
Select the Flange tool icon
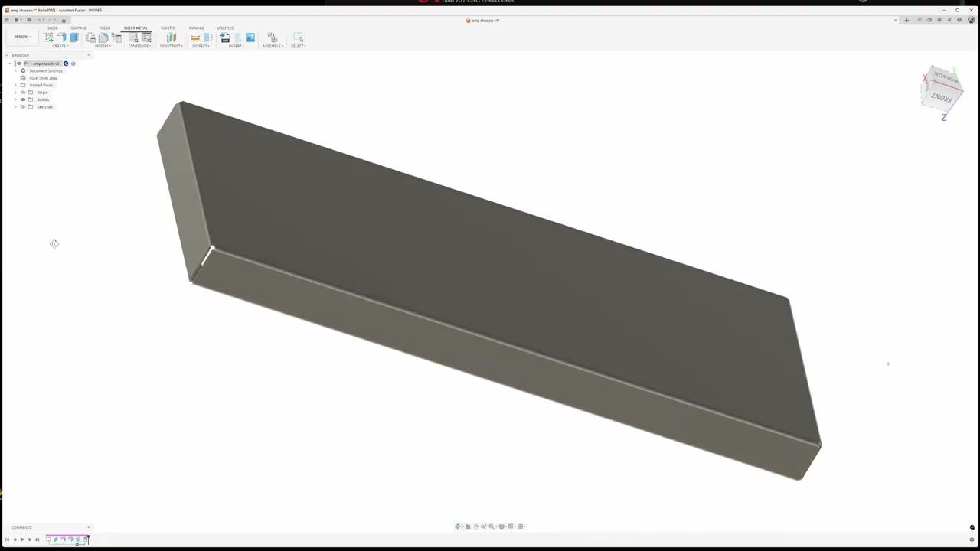click(61, 37)
